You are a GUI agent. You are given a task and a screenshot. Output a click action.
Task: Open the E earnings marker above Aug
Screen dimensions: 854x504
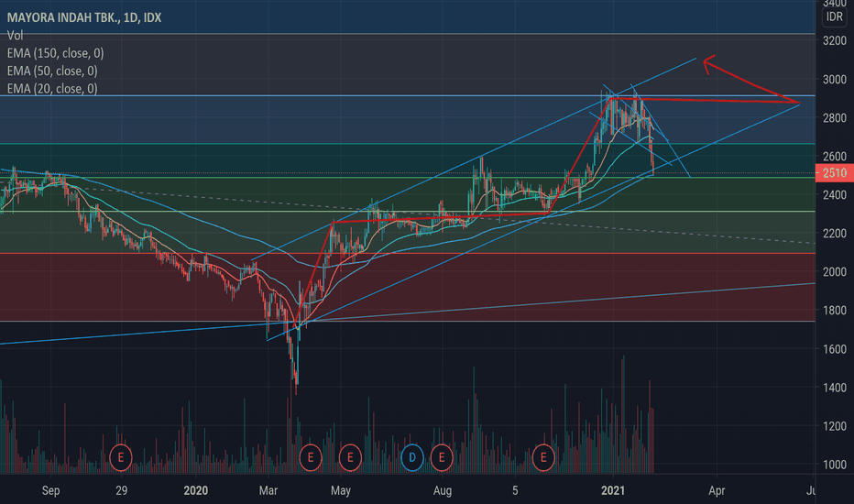tap(441, 457)
